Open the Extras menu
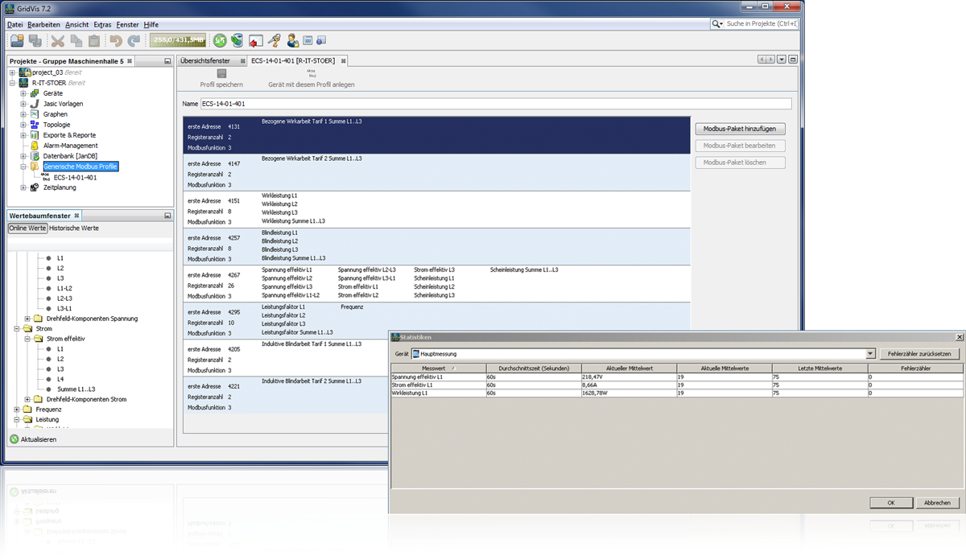 [x=101, y=24]
